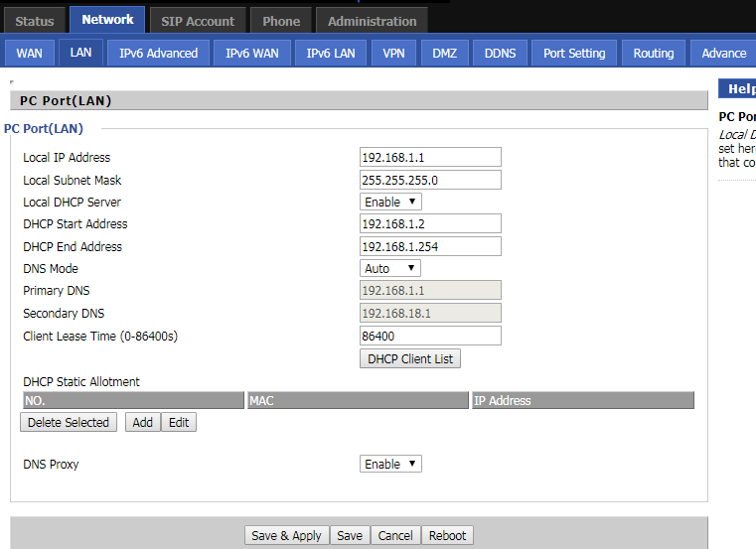The width and height of the screenshot is (756, 549).
Task: Reboot the device
Action: (x=447, y=535)
